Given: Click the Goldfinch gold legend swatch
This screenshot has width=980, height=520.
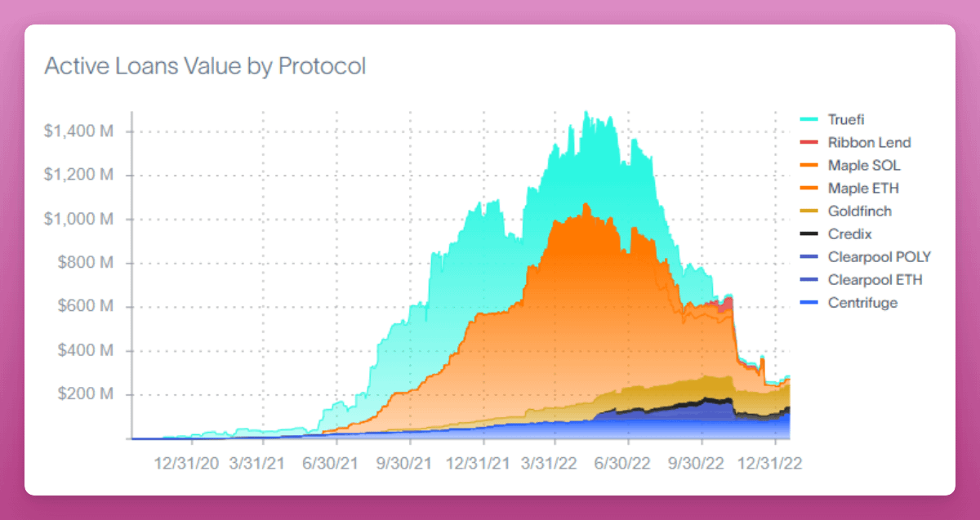Looking at the screenshot, I should click(808, 211).
